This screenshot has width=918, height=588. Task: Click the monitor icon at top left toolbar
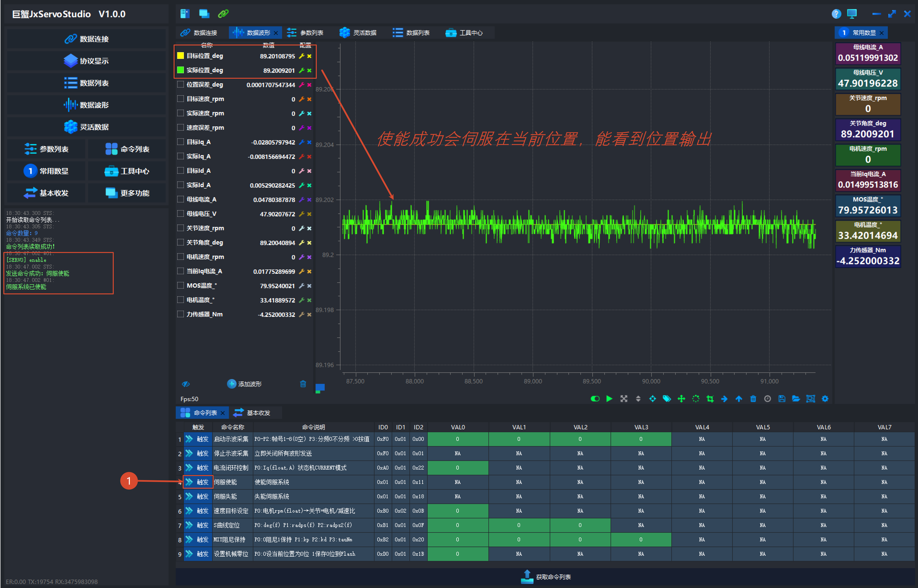tap(204, 14)
